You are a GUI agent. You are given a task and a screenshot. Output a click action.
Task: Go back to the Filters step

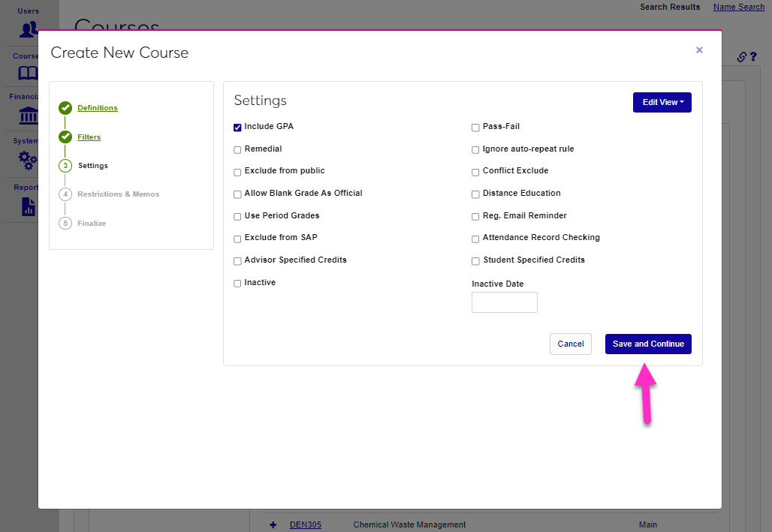click(x=89, y=137)
